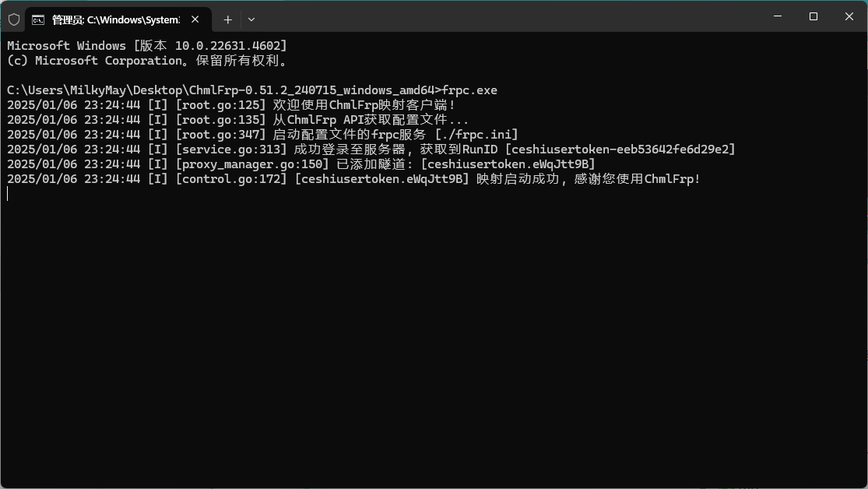Click the cmd icon on the tab

coord(38,19)
